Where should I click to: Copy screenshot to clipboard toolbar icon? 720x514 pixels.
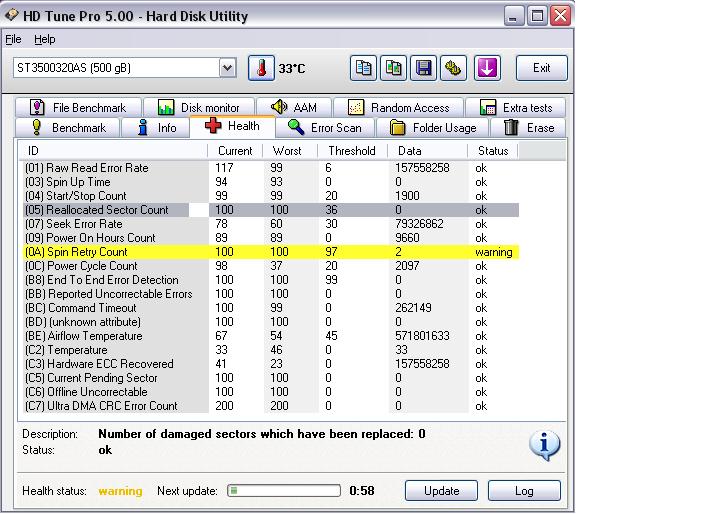point(393,68)
